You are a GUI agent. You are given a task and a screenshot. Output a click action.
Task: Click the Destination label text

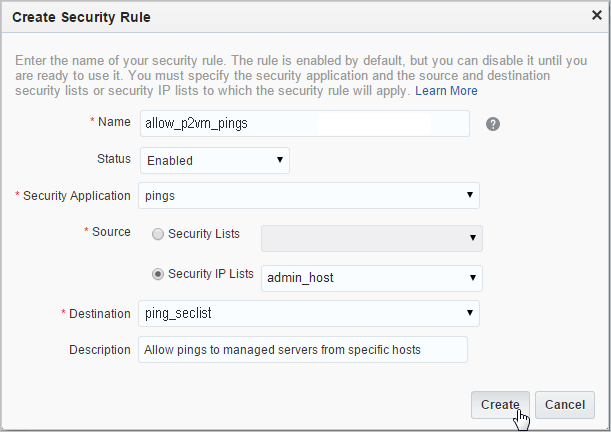pos(100,314)
